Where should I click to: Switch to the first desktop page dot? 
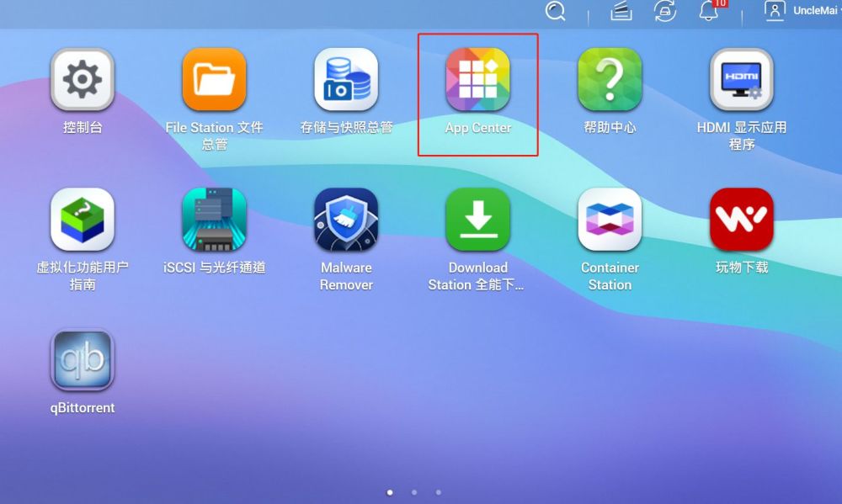click(390, 492)
